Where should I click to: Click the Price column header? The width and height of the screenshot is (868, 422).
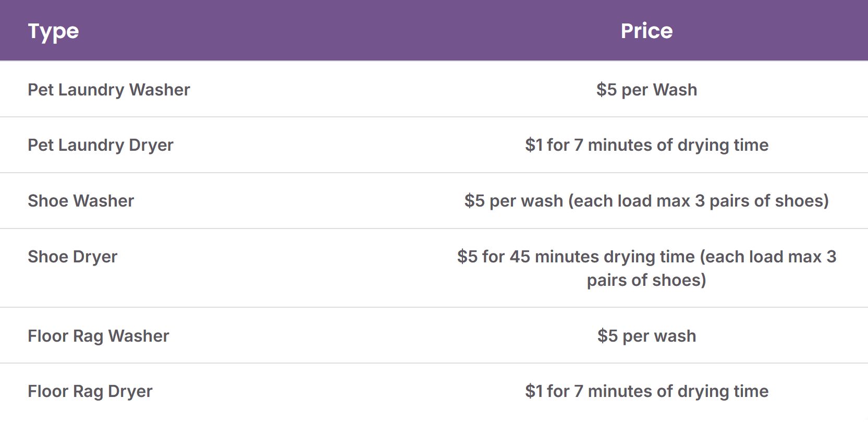pyautogui.click(x=646, y=31)
